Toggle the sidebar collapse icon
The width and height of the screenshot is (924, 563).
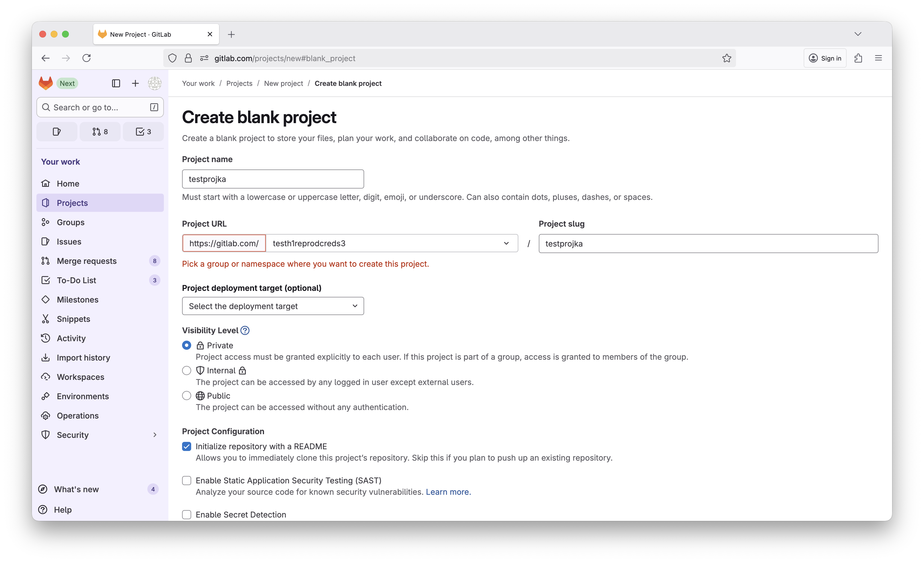coord(116,83)
